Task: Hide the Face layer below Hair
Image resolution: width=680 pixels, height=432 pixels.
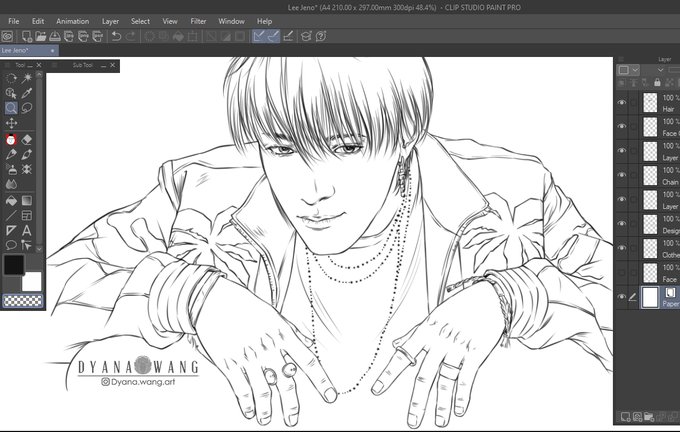Action: [x=622, y=126]
